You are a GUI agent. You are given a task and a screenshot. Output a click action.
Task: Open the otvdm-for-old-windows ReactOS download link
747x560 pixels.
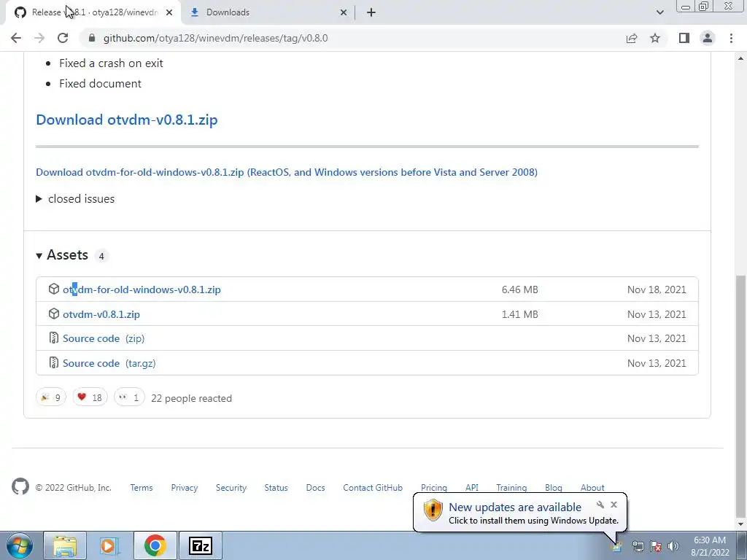pyautogui.click(x=286, y=172)
